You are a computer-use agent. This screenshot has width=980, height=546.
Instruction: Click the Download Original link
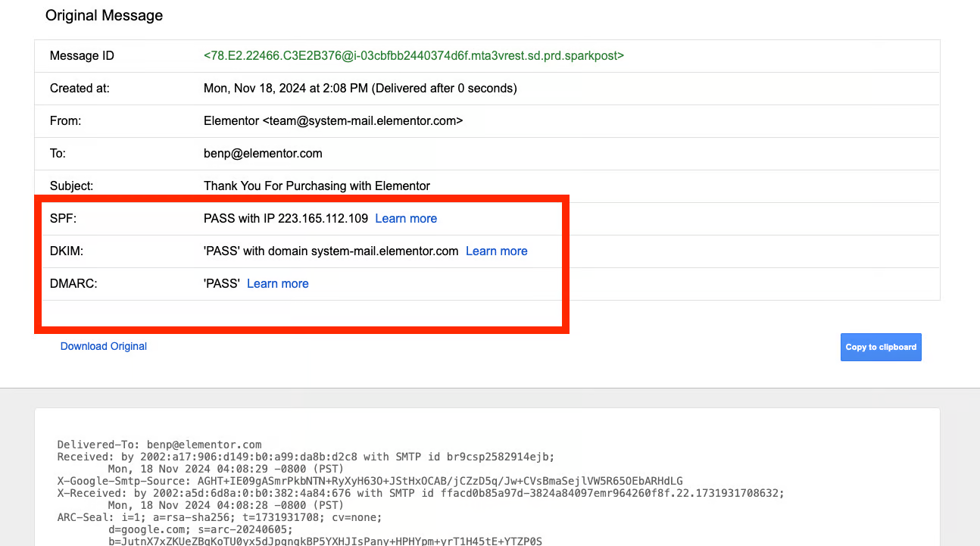point(104,346)
